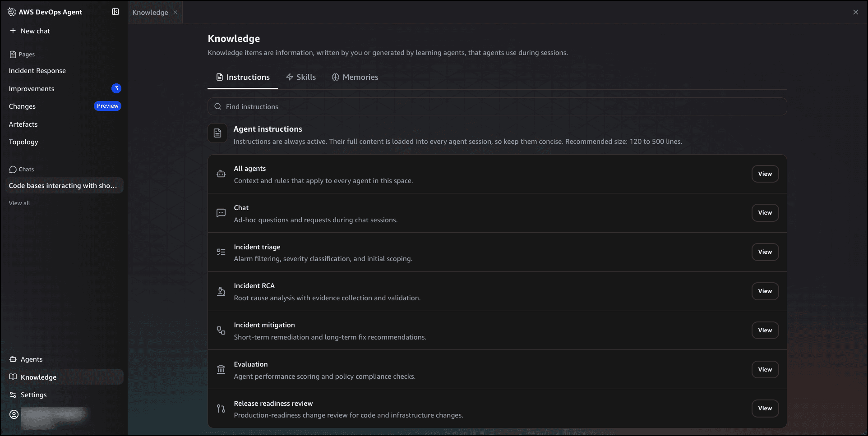Click the plus icon beside New chat
The width and height of the screenshot is (868, 436).
pos(13,31)
